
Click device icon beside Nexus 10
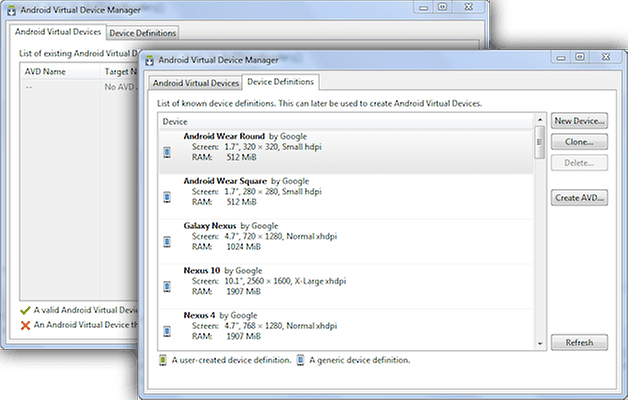[167, 287]
